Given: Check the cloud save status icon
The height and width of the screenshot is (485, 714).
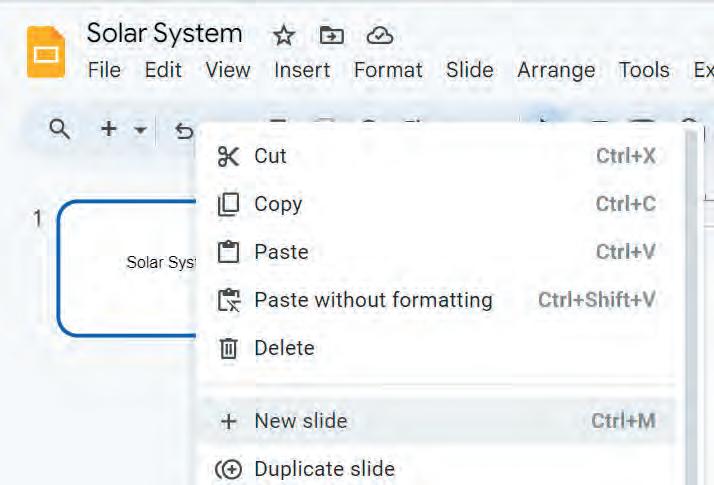Looking at the screenshot, I should click(x=379, y=36).
